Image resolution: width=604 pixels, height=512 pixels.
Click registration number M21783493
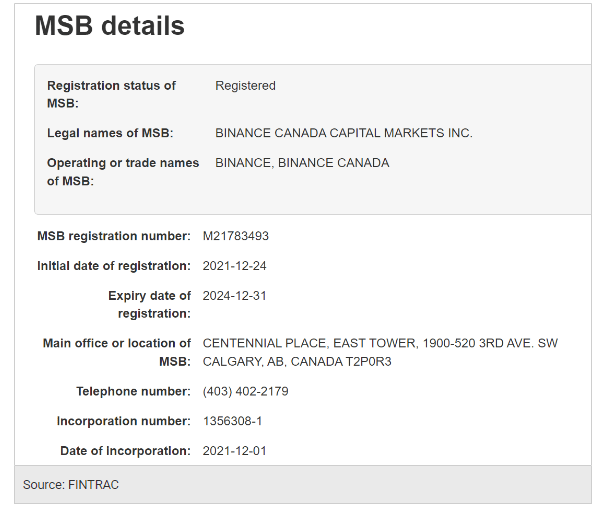click(235, 236)
